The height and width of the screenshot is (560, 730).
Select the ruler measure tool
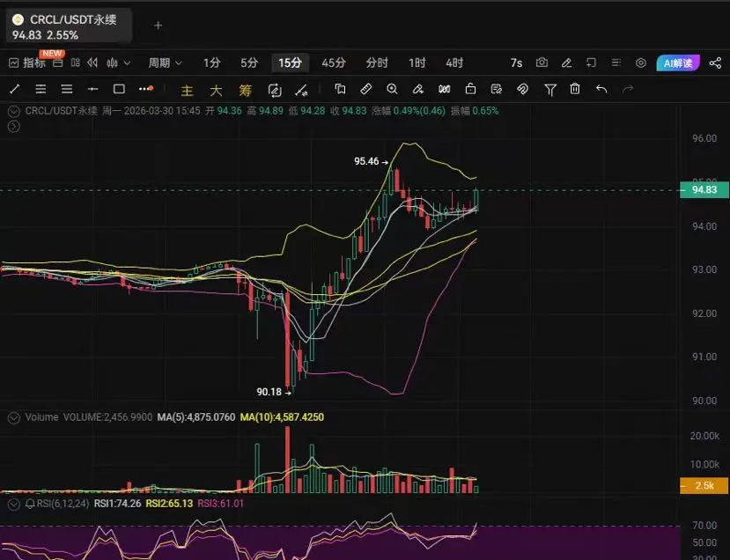click(366, 88)
